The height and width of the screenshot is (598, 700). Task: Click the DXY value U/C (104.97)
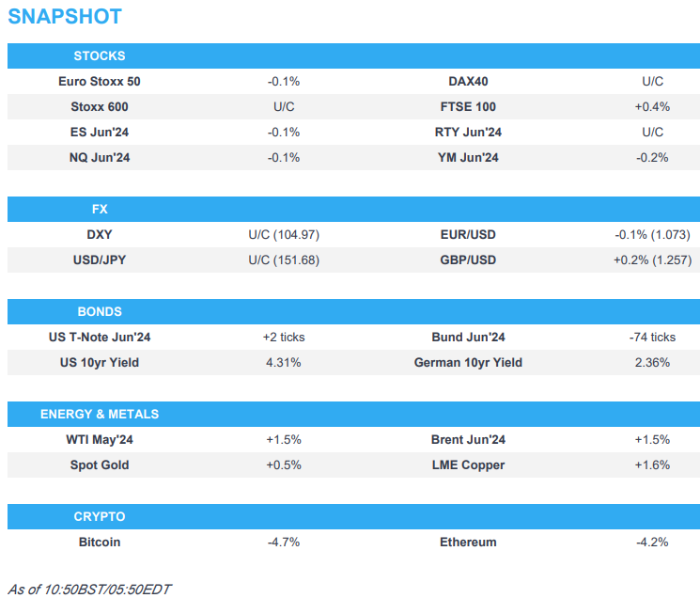(284, 234)
